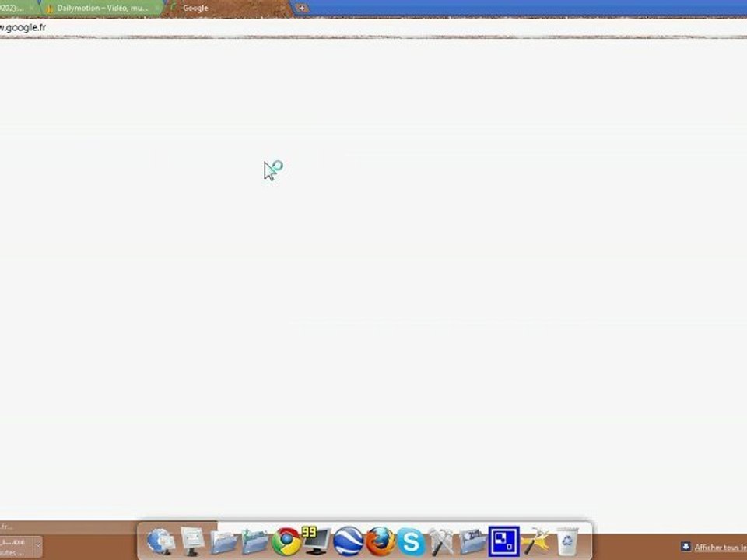Click the download arrow icon beside Afficher tous

686,547
